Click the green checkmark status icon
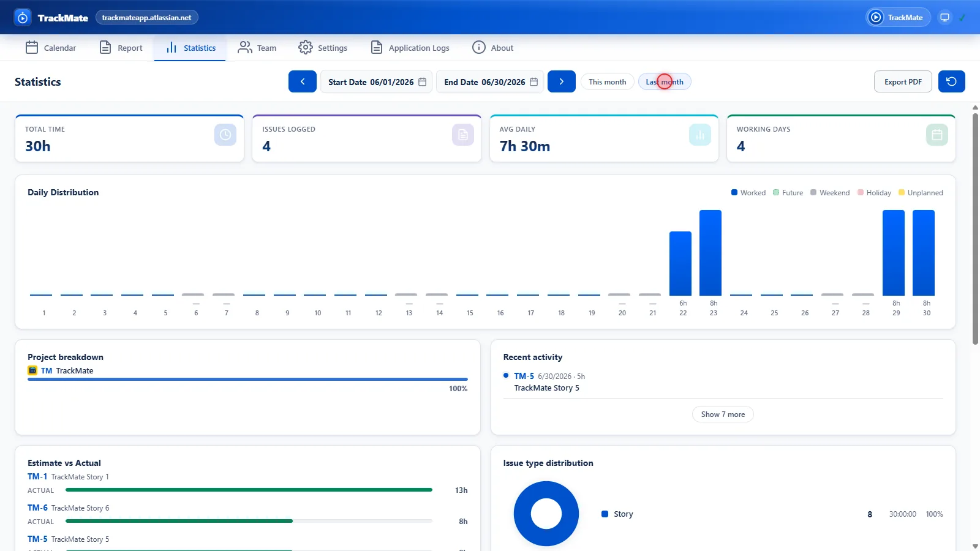The width and height of the screenshot is (980, 551). (x=962, y=18)
